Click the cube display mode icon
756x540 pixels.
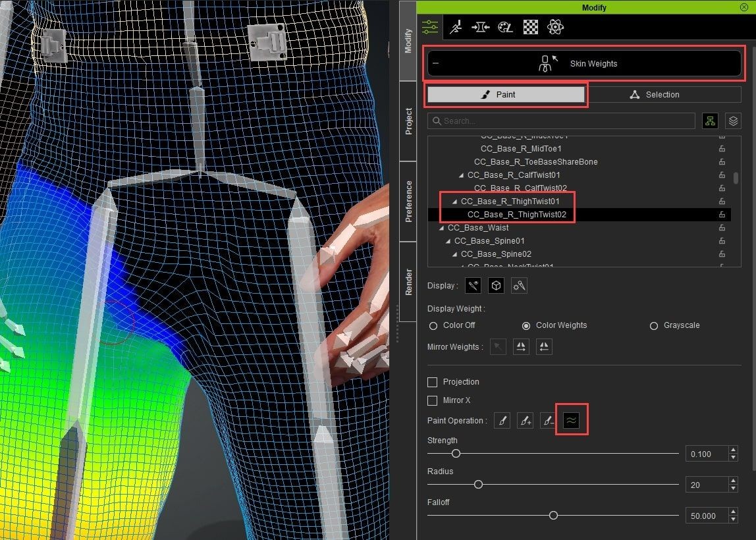pos(496,286)
